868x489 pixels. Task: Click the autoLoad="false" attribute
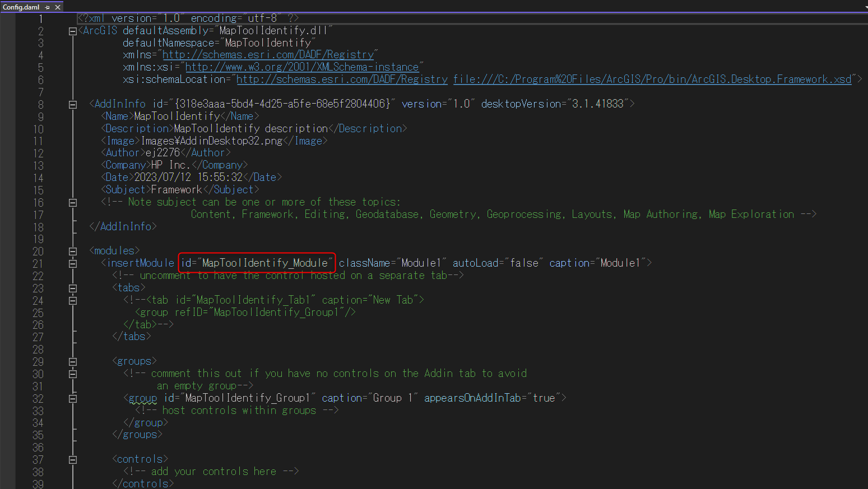(498, 263)
